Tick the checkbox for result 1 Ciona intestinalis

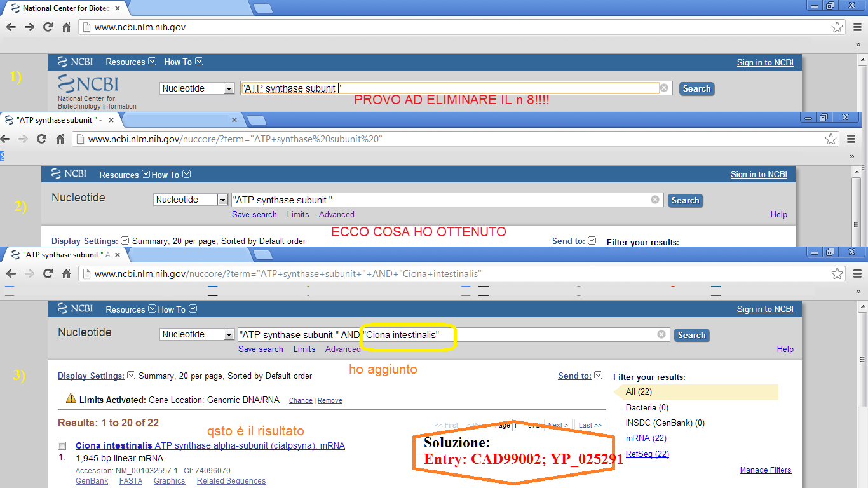(62, 445)
